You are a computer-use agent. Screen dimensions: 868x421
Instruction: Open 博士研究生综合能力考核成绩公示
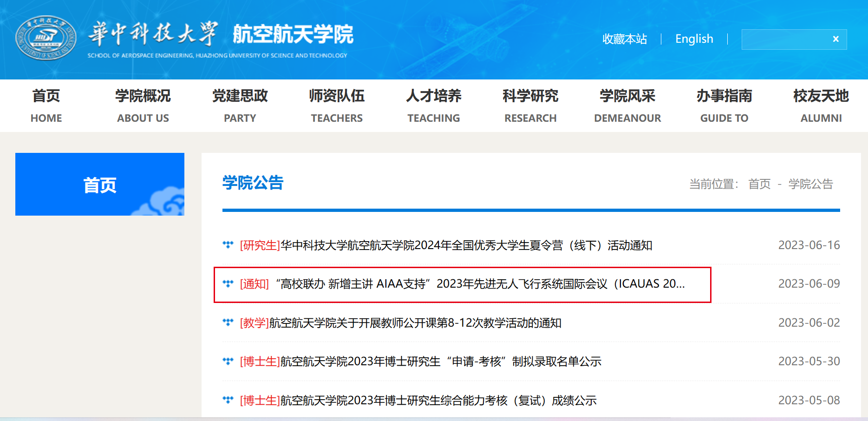point(418,400)
